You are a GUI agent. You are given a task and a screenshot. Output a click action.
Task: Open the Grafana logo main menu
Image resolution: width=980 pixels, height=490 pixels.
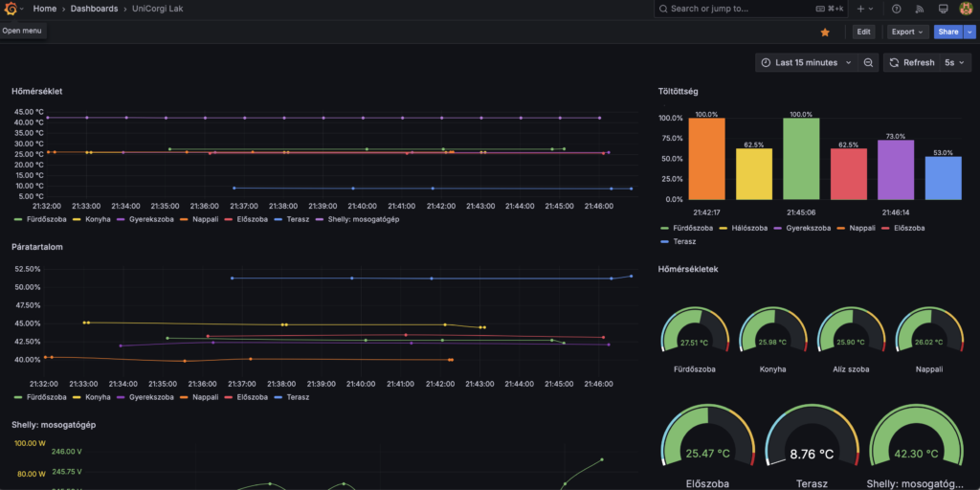tap(11, 9)
